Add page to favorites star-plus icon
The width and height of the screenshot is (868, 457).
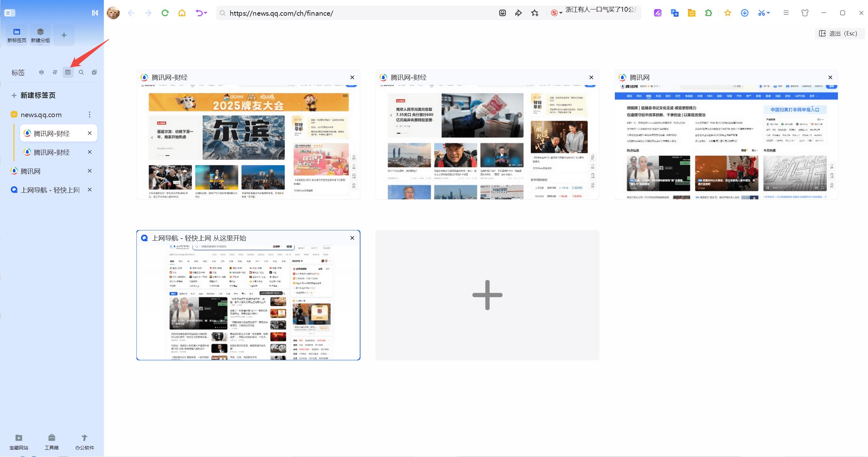pyautogui.click(x=535, y=13)
